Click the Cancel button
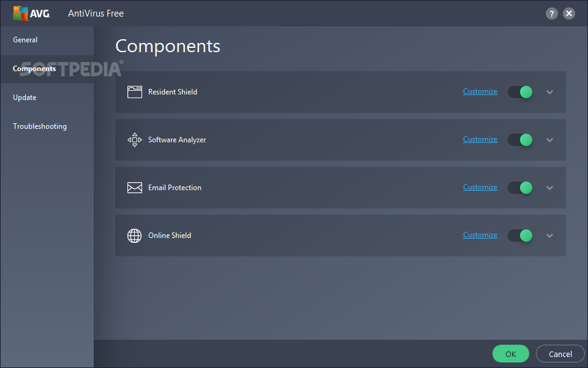Viewport: 588px width, 368px height. [560, 354]
